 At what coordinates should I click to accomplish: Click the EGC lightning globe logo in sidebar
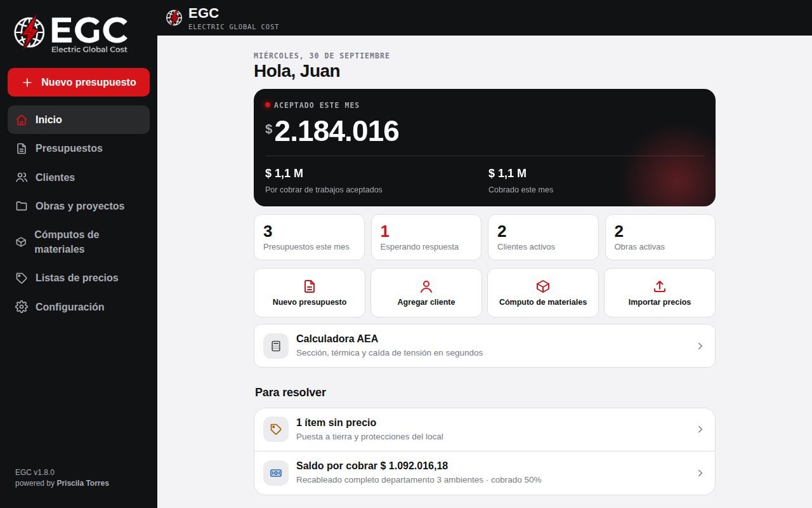coord(30,32)
